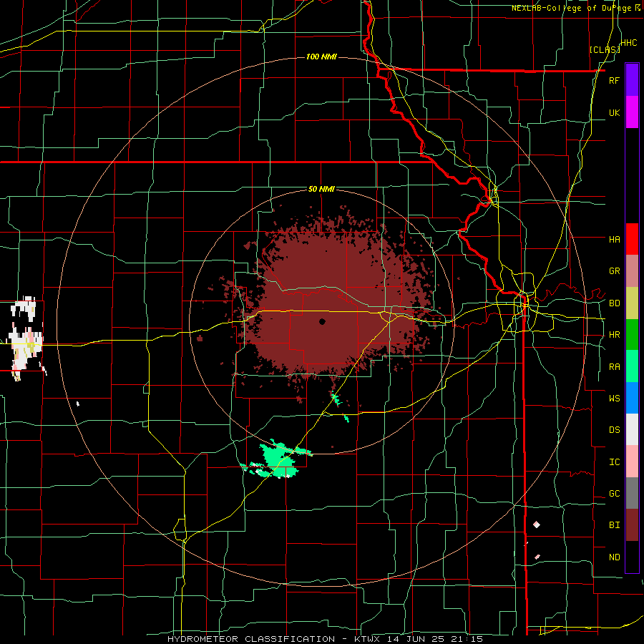
Task: Click the large green rain echo south of radar
Action: coord(278,459)
